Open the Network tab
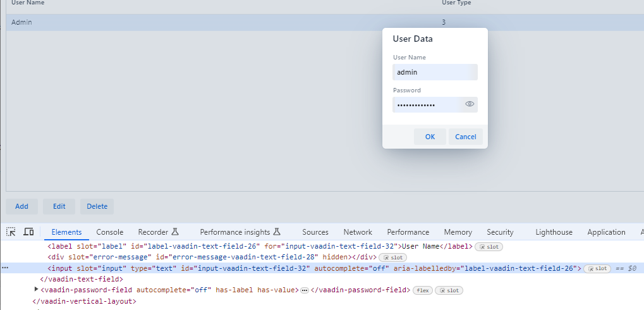 (x=358, y=232)
